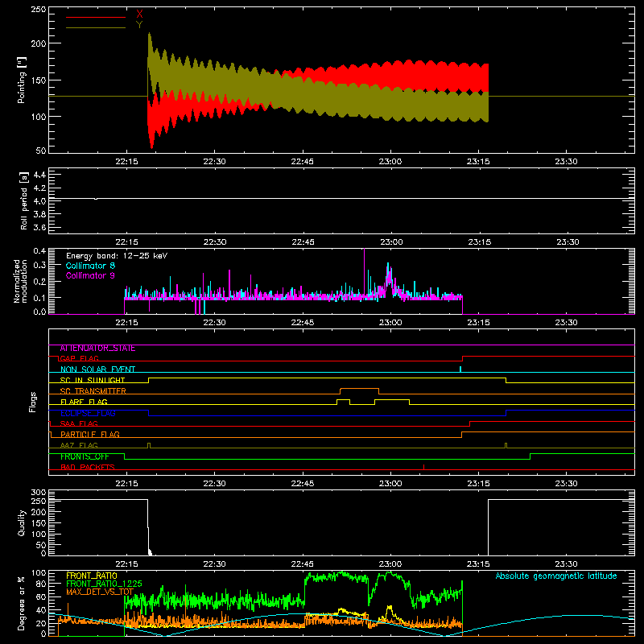The image size is (644, 644).
Task: Click the 23:30 label under modulation plot
Action: tap(567, 323)
